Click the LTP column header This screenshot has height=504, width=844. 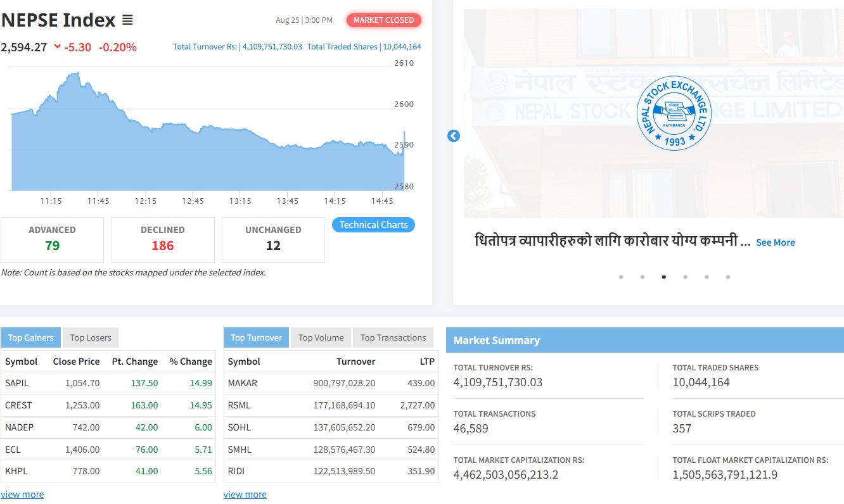click(x=428, y=362)
